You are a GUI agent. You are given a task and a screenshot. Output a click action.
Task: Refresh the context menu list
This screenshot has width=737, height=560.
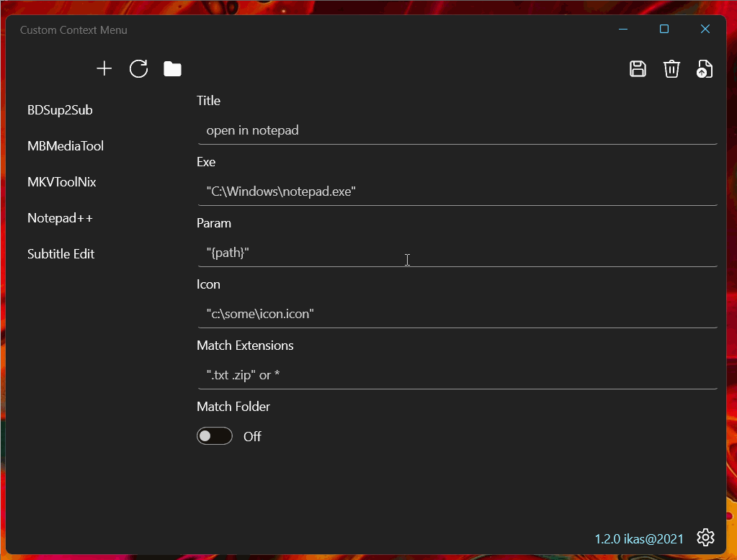(x=138, y=68)
